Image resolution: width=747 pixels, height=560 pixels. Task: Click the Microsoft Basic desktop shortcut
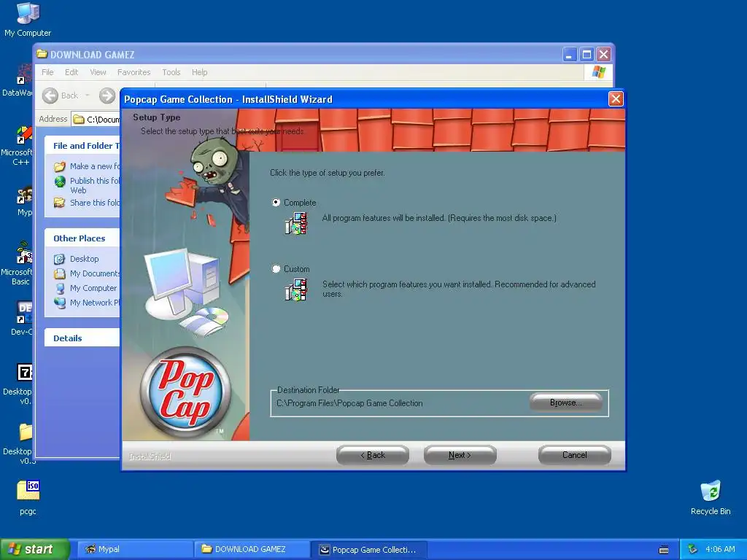24,253
